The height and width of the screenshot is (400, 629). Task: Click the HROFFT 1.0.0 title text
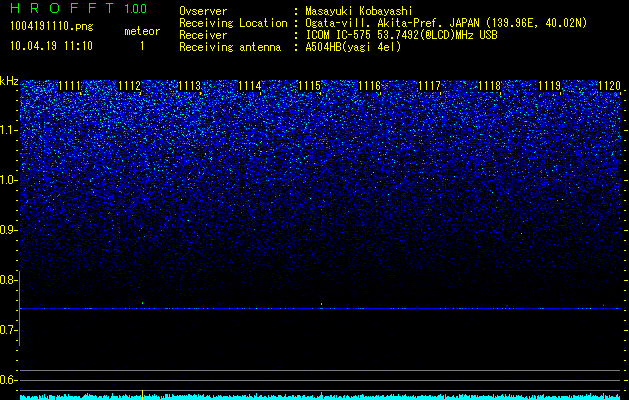[x=79, y=8]
